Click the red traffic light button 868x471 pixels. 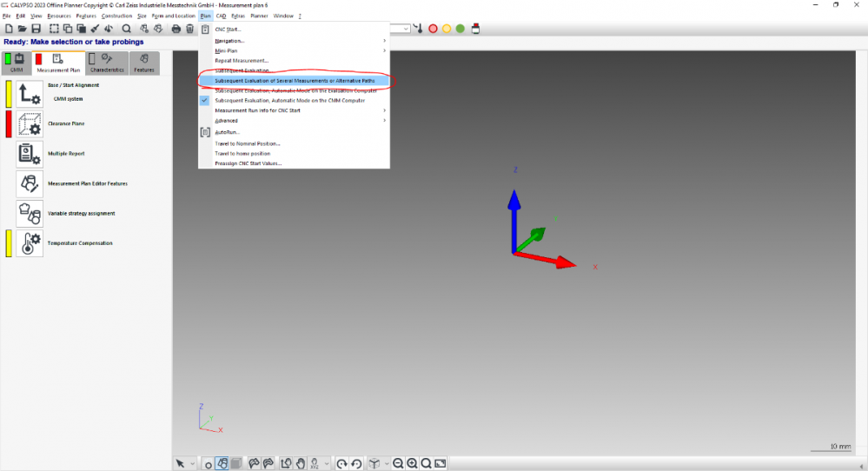tap(433, 29)
